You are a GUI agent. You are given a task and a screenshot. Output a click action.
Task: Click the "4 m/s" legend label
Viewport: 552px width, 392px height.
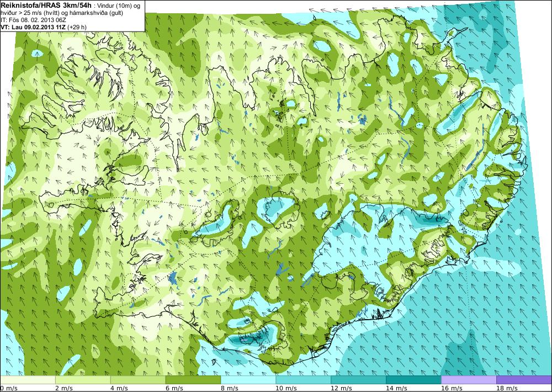click(x=119, y=388)
